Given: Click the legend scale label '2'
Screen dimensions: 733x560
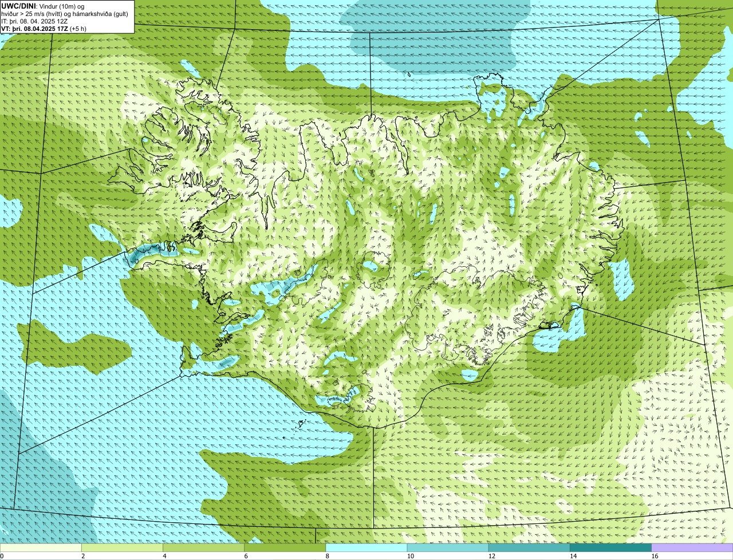Looking at the screenshot, I should coord(83,556).
